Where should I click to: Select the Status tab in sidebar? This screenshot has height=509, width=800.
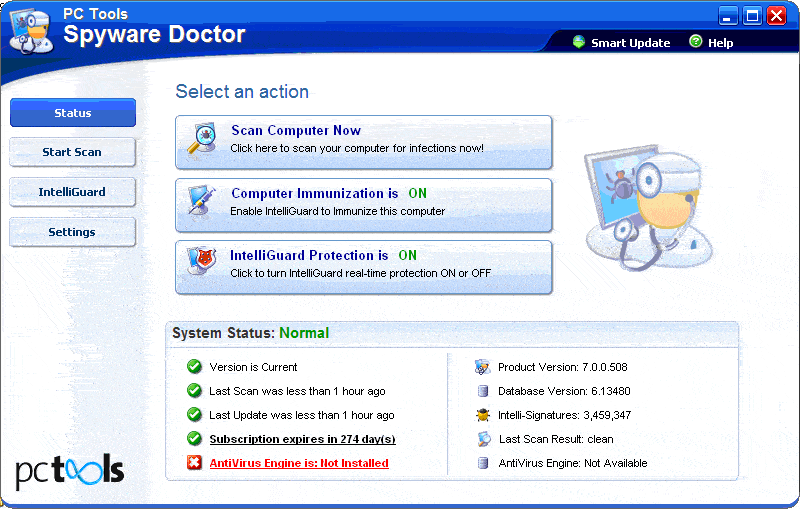[73, 113]
